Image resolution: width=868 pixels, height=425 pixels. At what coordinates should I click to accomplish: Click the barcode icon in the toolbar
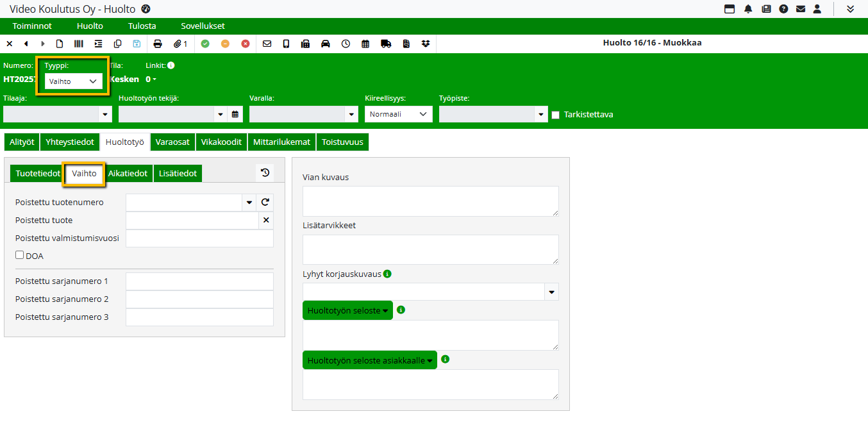click(79, 44)
